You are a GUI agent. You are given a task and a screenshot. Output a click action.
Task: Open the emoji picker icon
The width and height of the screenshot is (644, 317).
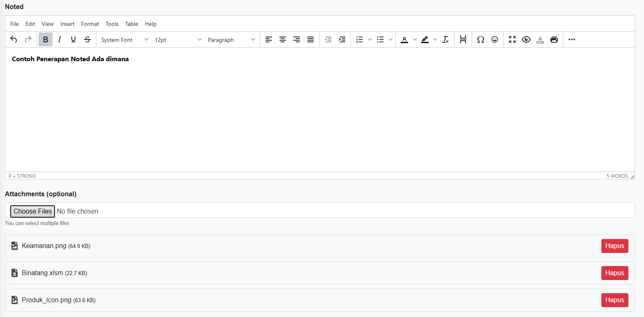pyautogui.click(x=495, y=39)
